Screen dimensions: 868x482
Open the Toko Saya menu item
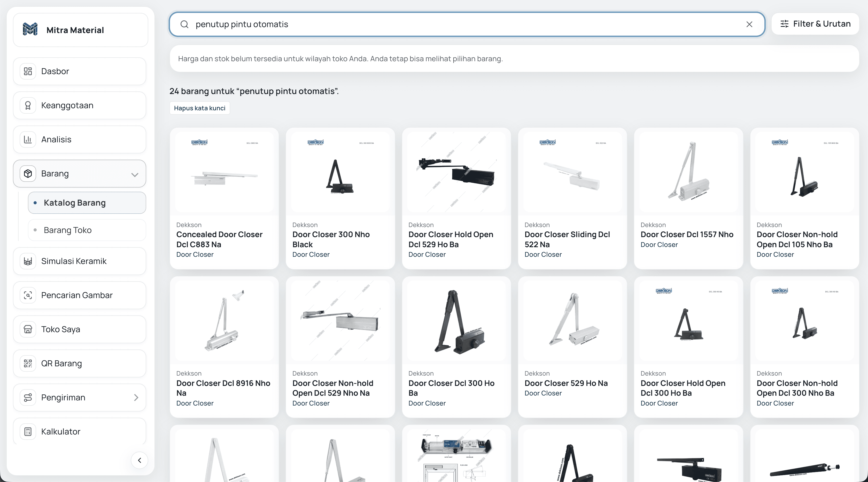point(80,329)
